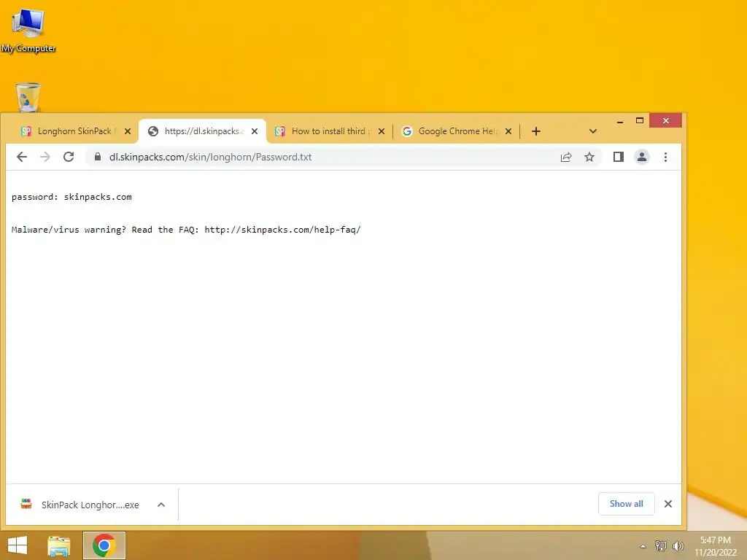This screenshot has height=560, width=747.
Task: Open the Windows Start button
Action: (18, 545)
